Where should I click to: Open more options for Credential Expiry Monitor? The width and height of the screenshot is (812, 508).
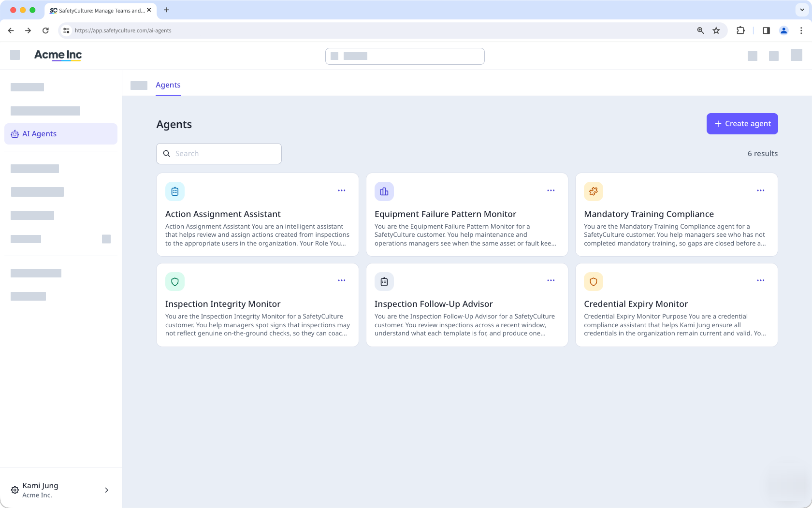tap(761, 280)
